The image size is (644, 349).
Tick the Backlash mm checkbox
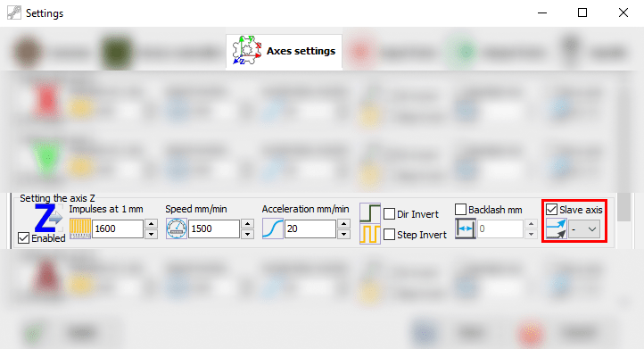(461, 210)
